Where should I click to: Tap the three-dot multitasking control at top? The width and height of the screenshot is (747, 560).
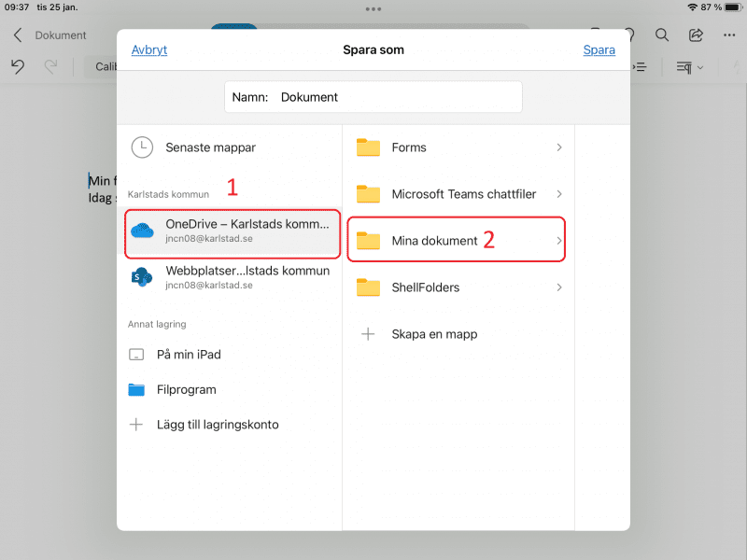pos(373,9)
